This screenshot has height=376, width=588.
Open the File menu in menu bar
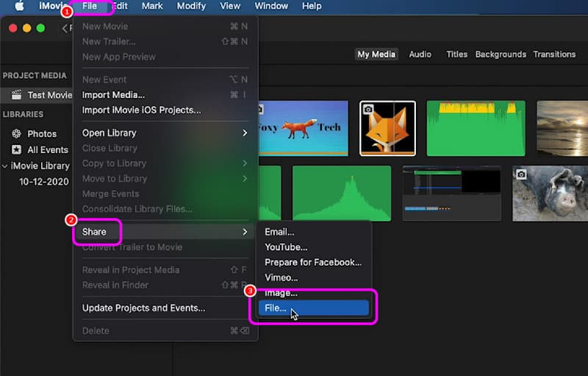(x=90, y=6)
